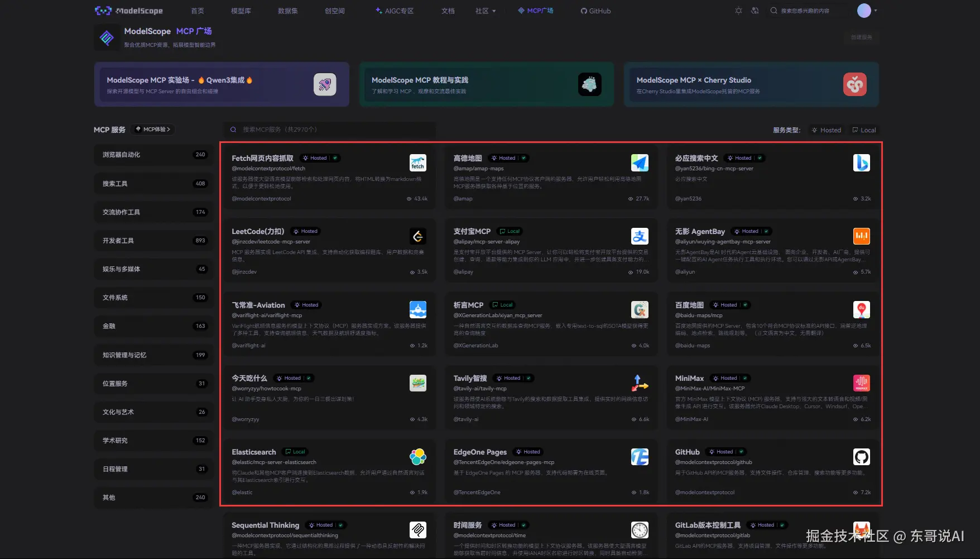980x559 pixels.
Task: Select the 位置服务 category
Action: [x=154, y=383]
